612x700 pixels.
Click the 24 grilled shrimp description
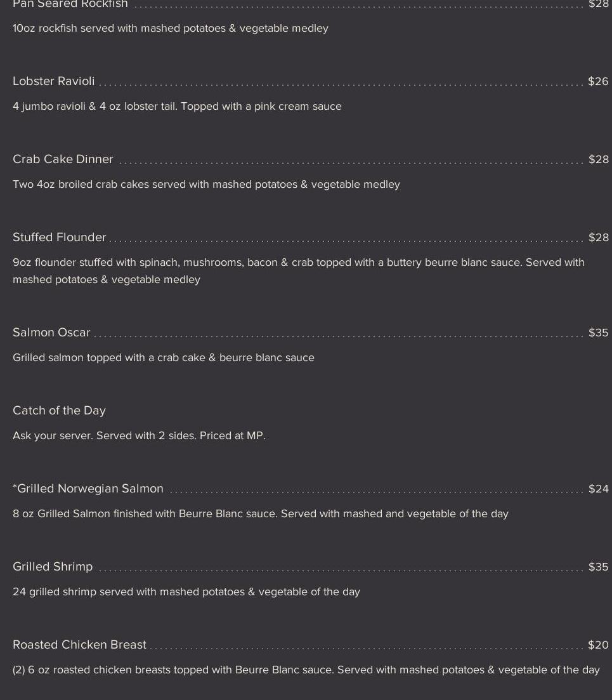coord(186,592)
